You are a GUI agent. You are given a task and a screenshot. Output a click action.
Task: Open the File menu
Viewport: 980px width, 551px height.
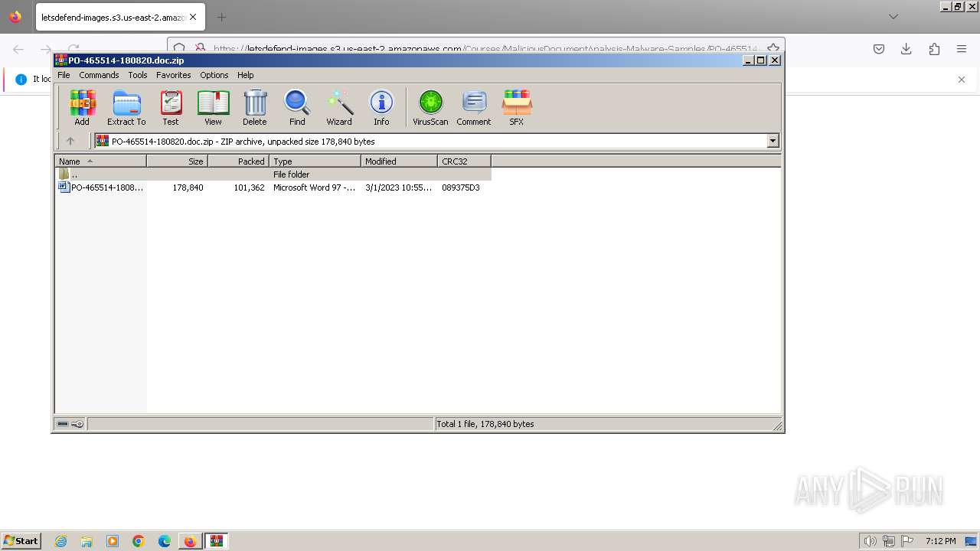pos(64,75)
